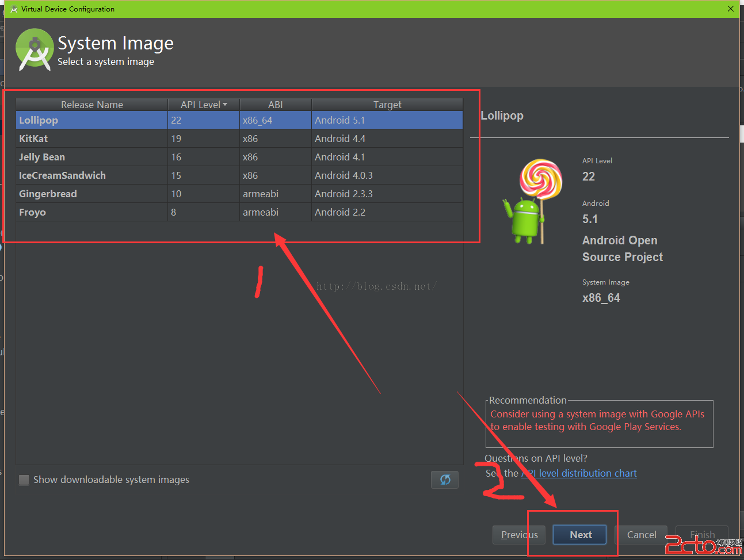
Task: Click API level 8 cell
Action: point(204,212)
